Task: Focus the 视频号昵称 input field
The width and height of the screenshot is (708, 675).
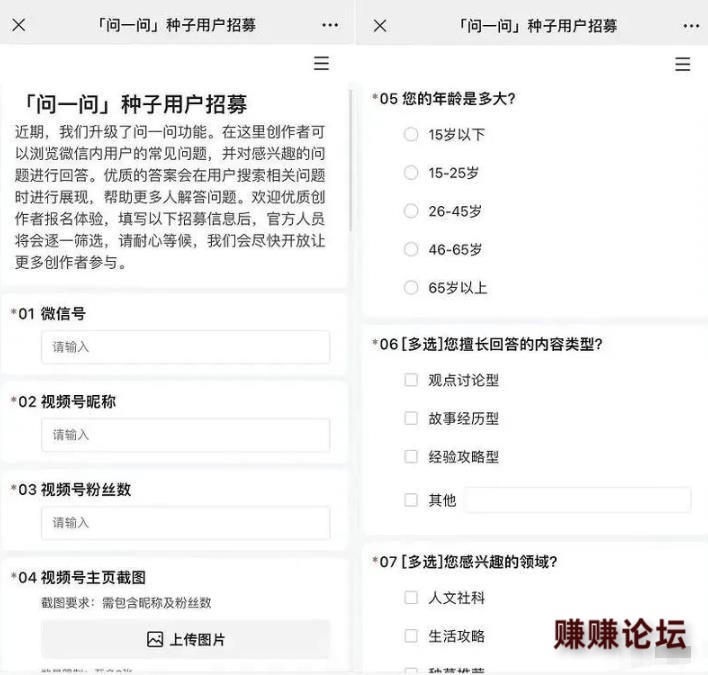Action: coord(186,435)
